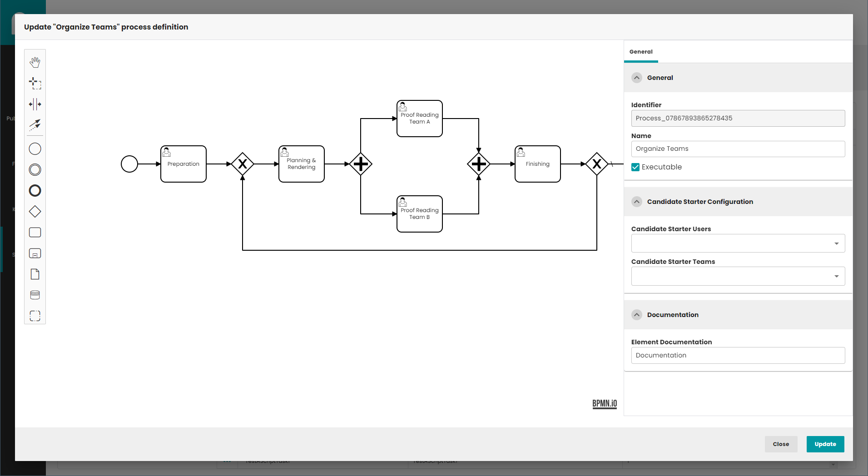Activate the create/remove space tool
Screen dimensions: 868x476
tap(35, 104)
